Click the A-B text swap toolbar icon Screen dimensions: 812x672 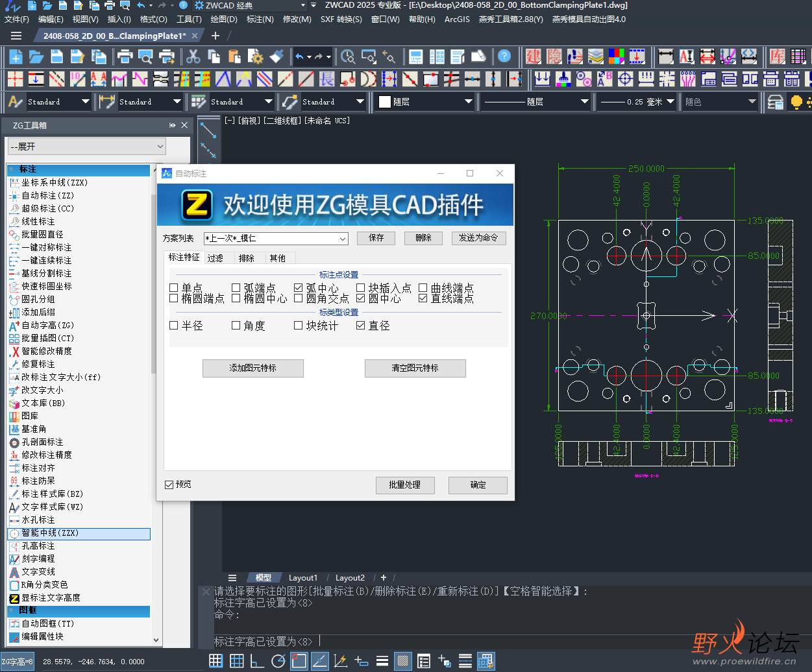pyautogui.click(x=604, y=79)
